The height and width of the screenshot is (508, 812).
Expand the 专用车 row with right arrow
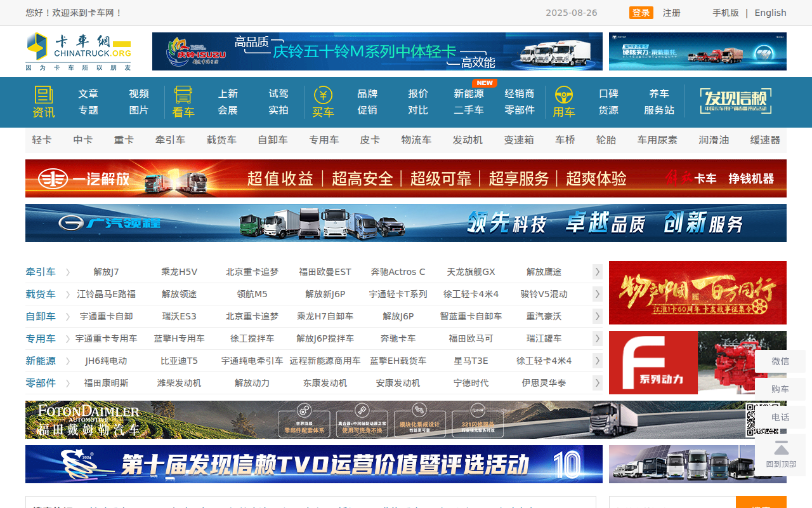click(598, 338)
